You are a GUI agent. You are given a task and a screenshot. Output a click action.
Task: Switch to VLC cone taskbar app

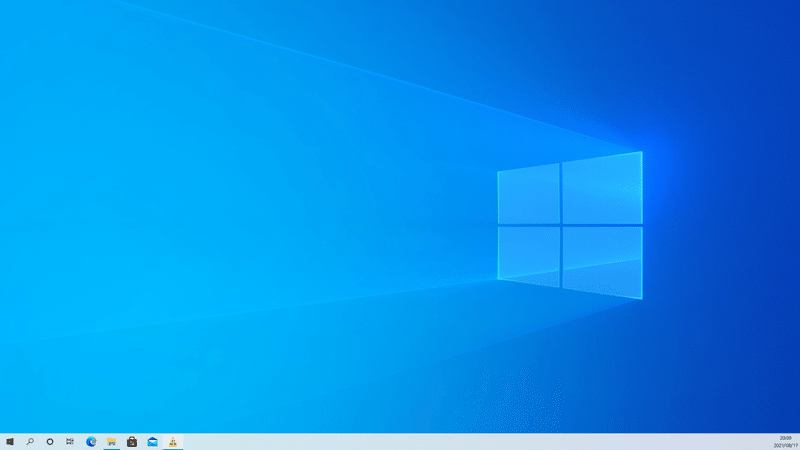pos(173,442)
